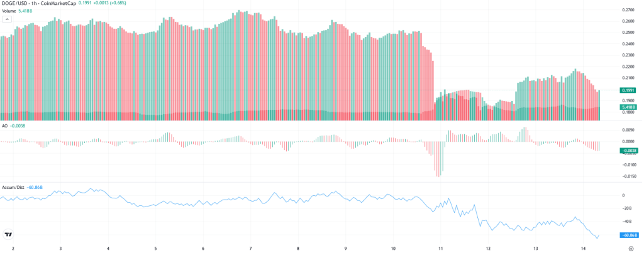This screenshot has height=253, width=644.
Task: Click the blue -60.86B Accum/Dist value tag
Action: [x=628, y=235]
